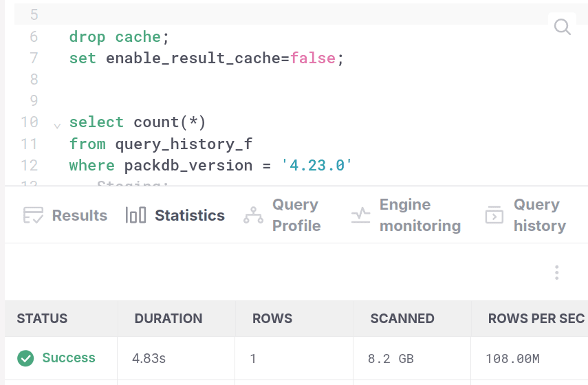Open the three-dot options menu

click(556, 272)
